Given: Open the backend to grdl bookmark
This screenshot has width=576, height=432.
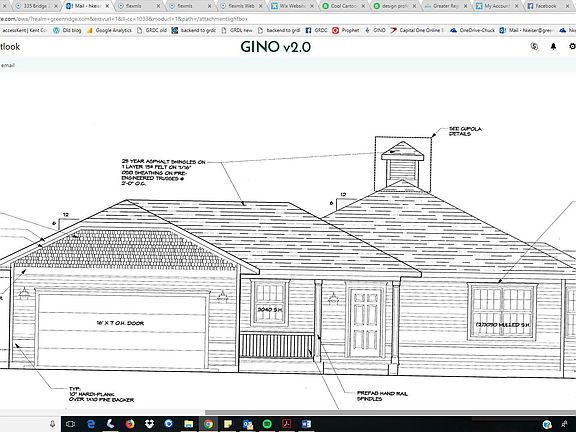Looking at the screenshot, I should point(279,30).
